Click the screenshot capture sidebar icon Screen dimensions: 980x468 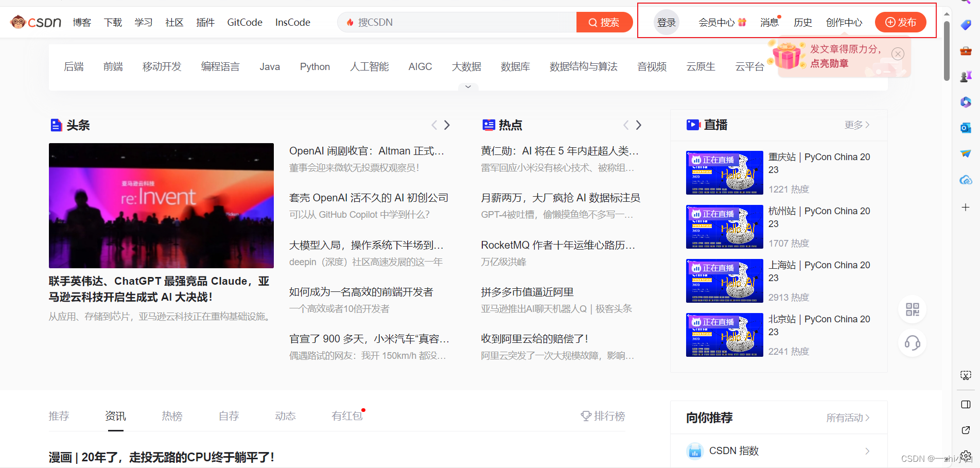pos(966,375)
